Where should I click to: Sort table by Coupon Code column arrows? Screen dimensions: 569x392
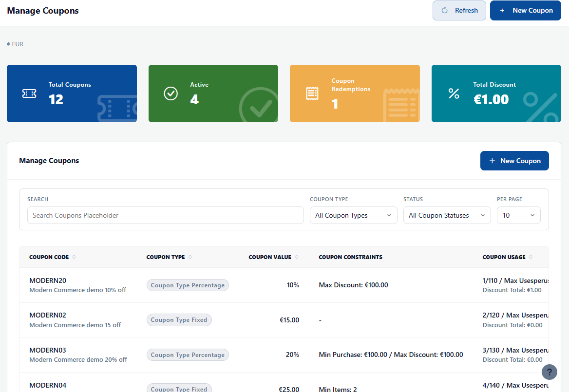[74, 257]
